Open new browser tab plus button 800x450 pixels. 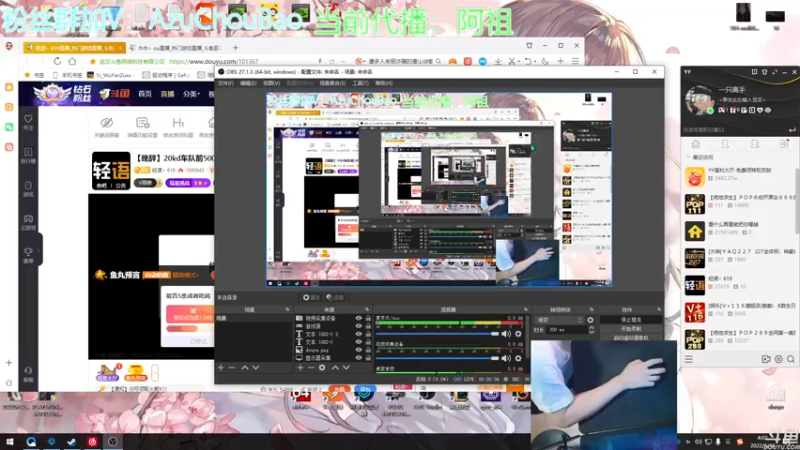coord(235,47)
